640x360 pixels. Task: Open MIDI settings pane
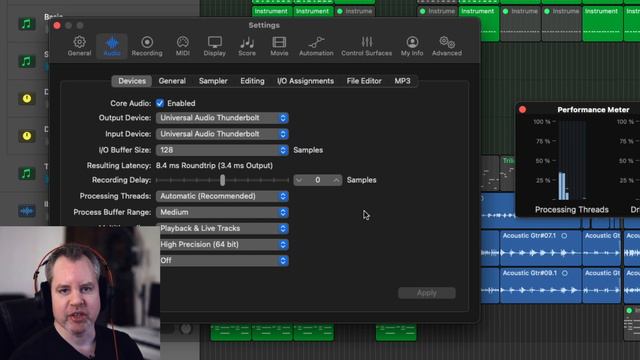pos(182,46)
